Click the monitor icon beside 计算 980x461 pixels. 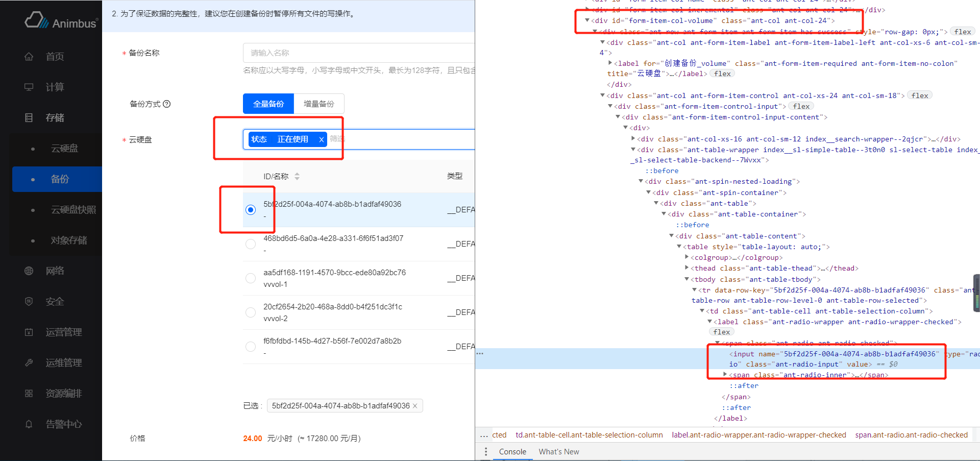[x=29, y=87]
